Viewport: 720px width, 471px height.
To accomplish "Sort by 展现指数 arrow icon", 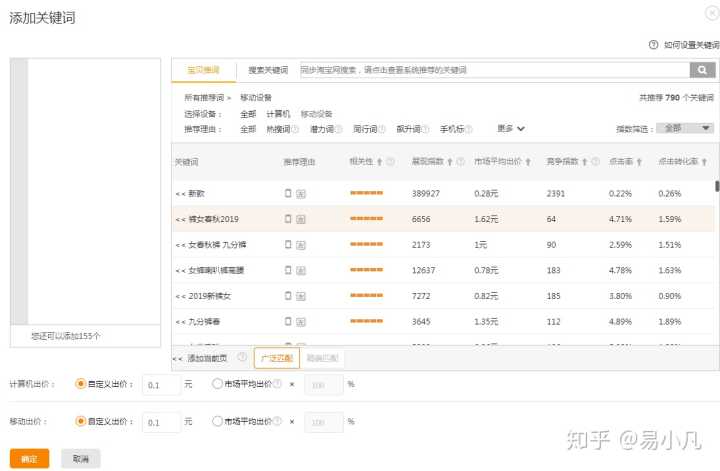I will [449, 161].
